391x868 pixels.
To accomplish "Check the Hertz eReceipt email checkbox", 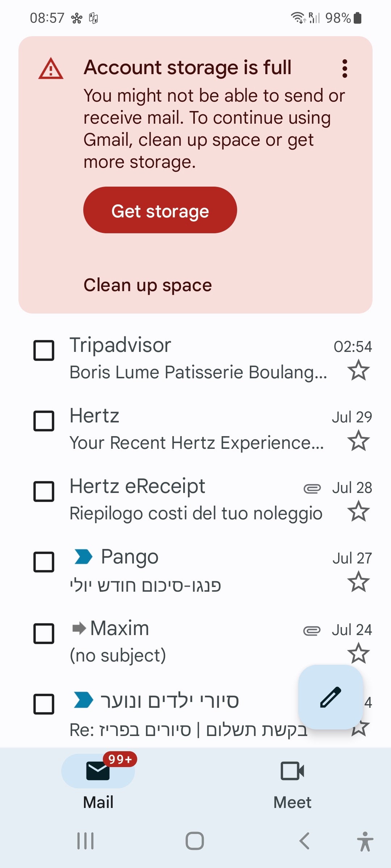I will click(44, 491).
